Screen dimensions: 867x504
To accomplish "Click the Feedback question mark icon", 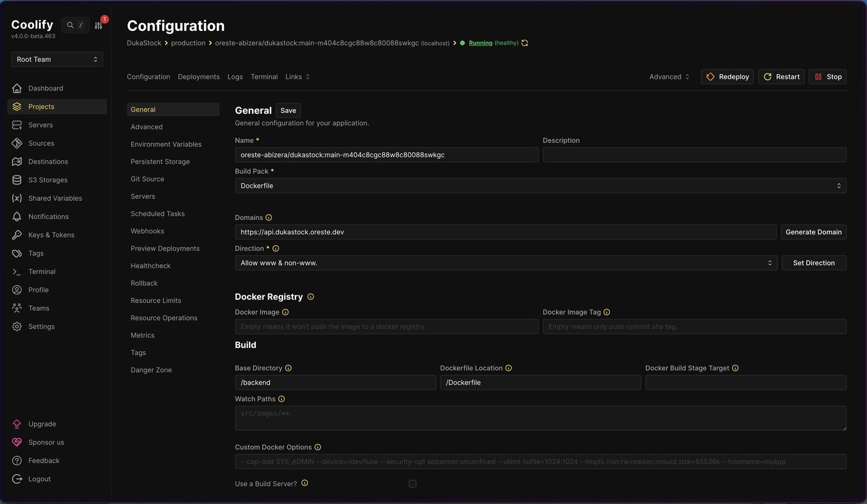I will (17, 461).
